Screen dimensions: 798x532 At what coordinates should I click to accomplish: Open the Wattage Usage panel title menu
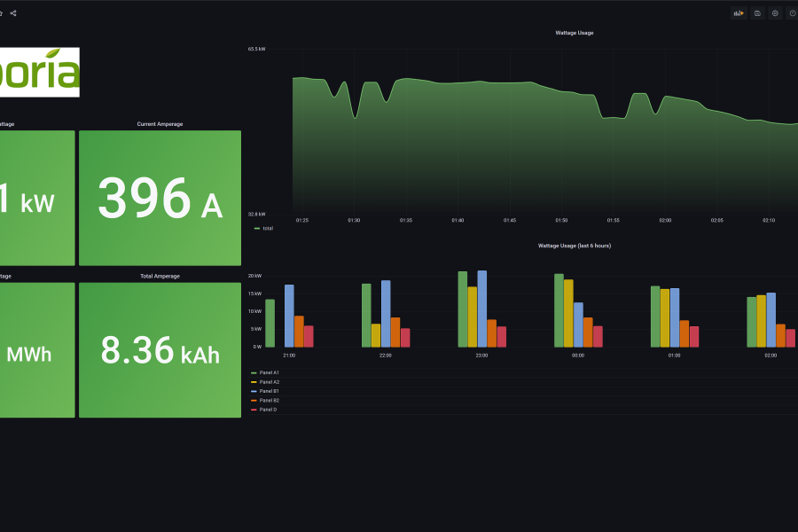tap(574, 33)
